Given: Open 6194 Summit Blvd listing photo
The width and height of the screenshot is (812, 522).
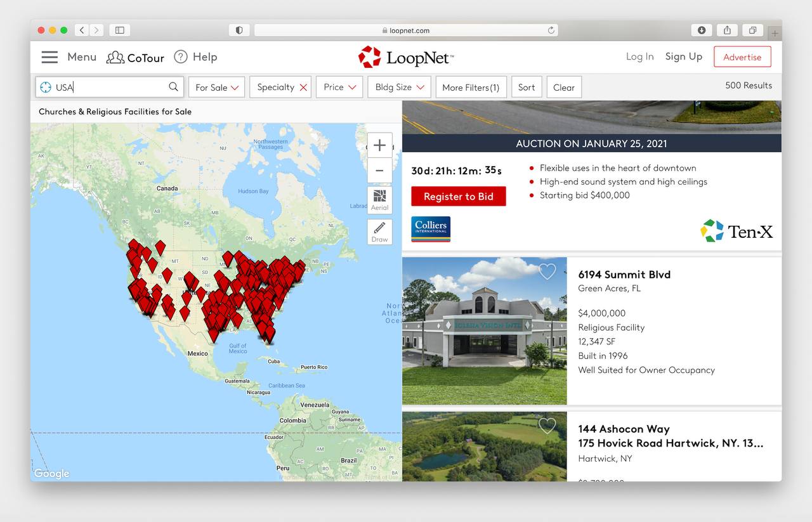Looking at the screenshot, I should pos(485,330).
